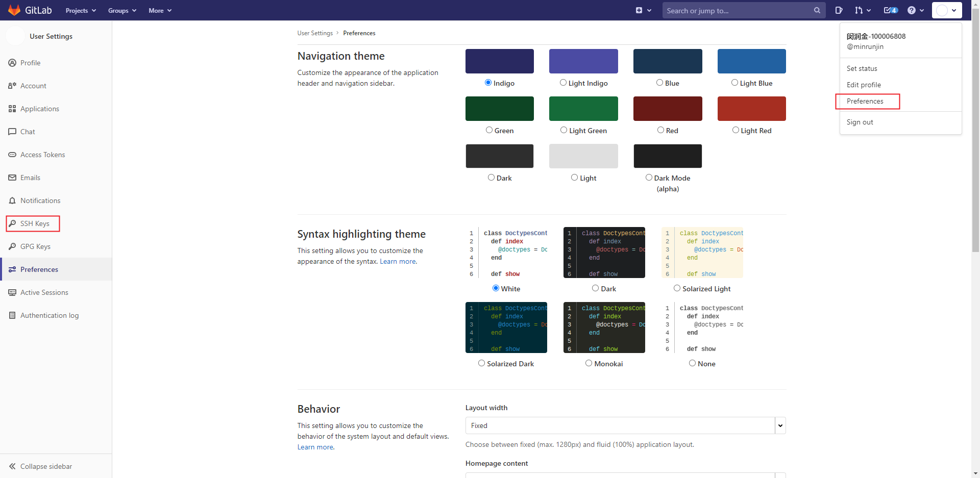Select the Light Indigo theme radio
Screen dimensions: 980x478
tap(563, 83)
